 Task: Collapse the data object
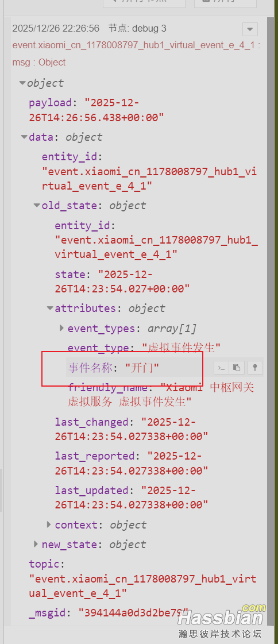pos(24,137)
